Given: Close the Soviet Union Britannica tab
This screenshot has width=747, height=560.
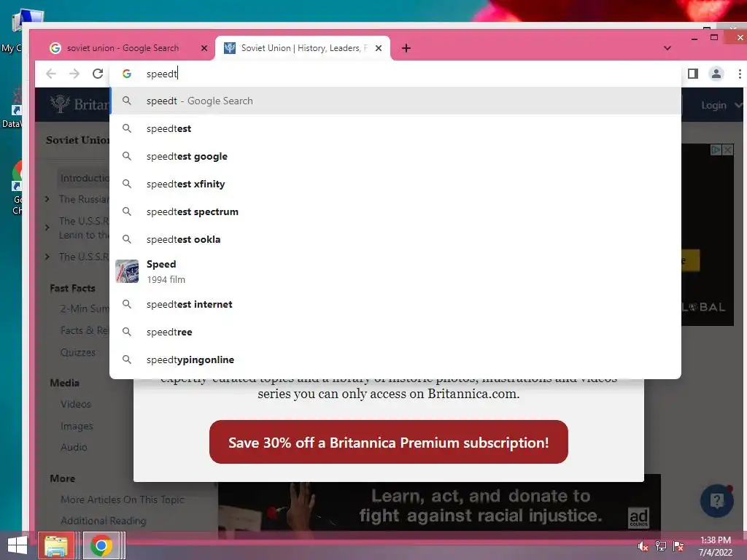Looking at the screenshot, I should [x=379, y=48].
